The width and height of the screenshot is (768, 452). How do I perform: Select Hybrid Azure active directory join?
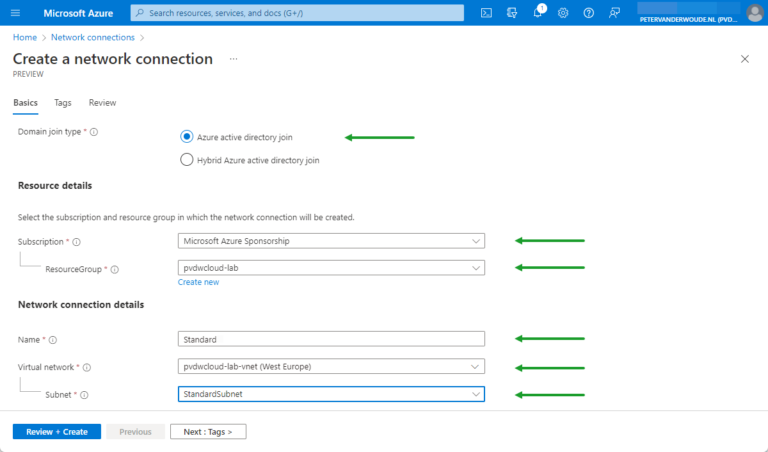pos(187,159)
